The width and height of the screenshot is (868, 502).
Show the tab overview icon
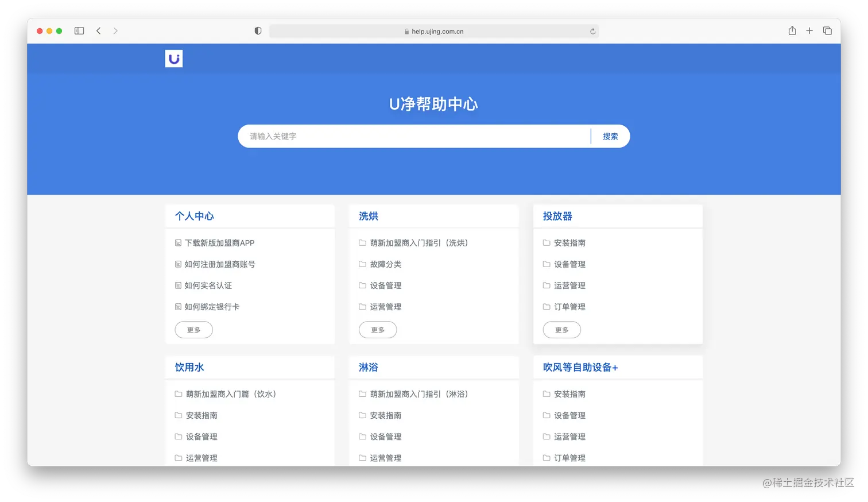point(827,31)
